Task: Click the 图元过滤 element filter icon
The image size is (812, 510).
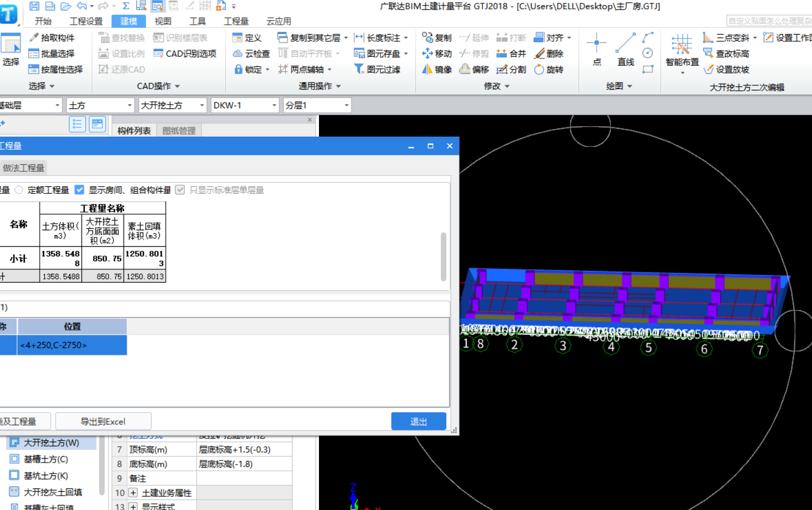Action: pos(359,69)
